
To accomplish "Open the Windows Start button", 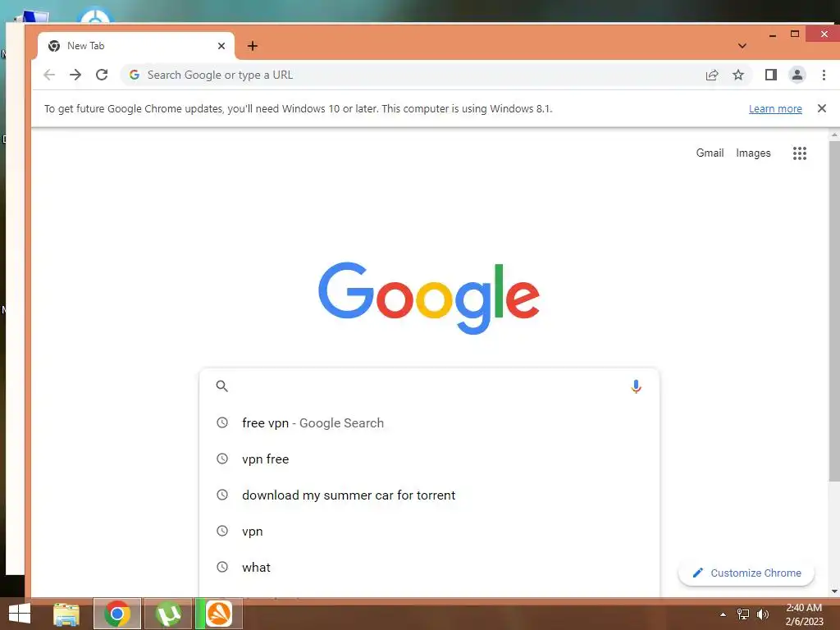I will (20, 614).
